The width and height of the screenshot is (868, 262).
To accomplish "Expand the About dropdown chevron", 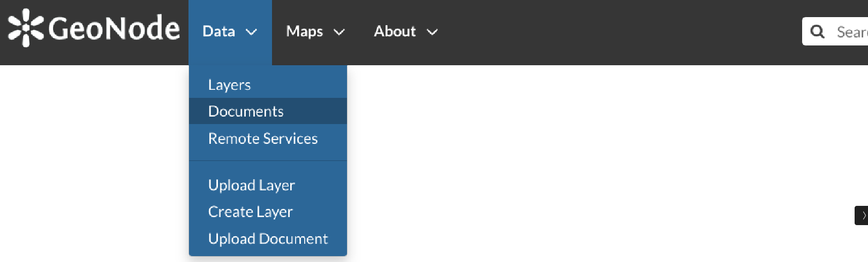I will pyautogui.click(x=432, y=33).
